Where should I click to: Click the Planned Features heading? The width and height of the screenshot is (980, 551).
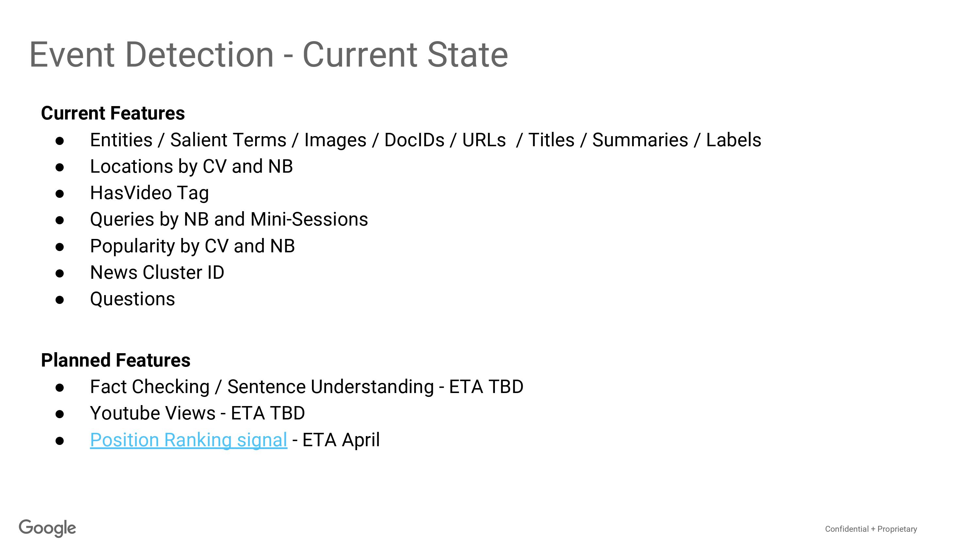tap(116, 360)
